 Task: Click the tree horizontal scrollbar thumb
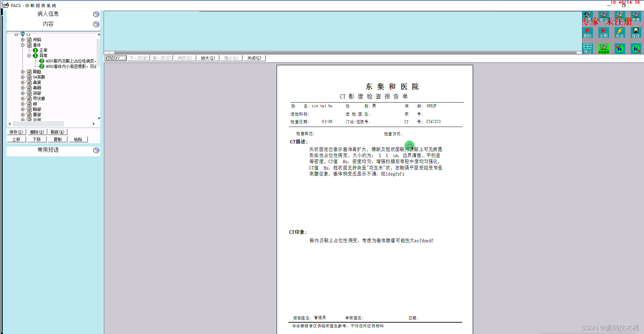coord(38,124)
